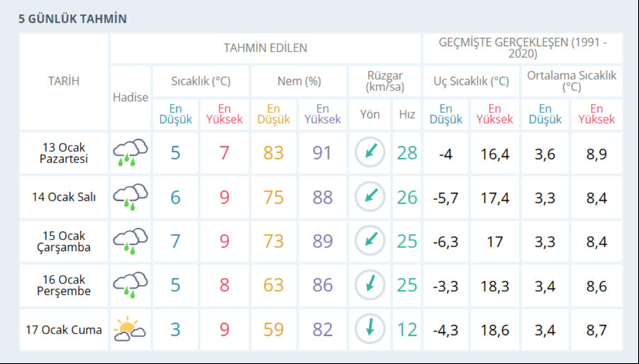639x364 pixels.
Task: Click the extreme high value 17
Action: (x=495, y=242)
